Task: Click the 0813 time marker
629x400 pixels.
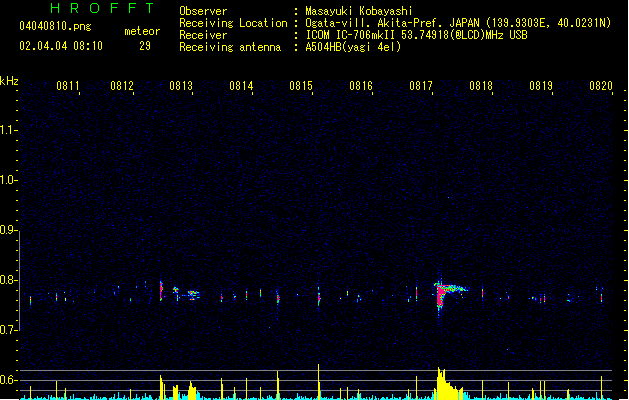Action: point(181,86)
